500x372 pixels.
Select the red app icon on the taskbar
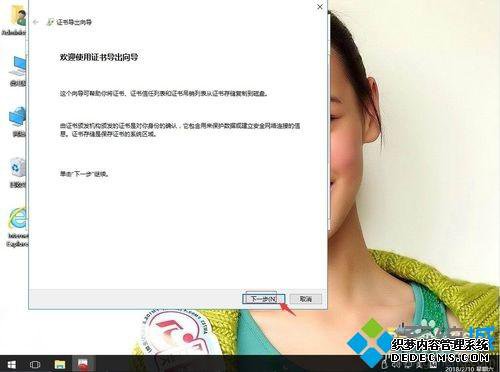[82, 364]
